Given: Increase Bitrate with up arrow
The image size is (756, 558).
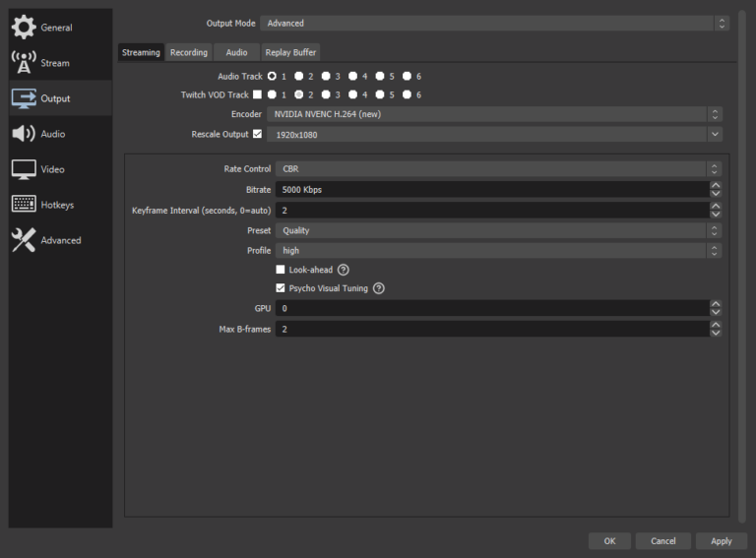Looking at the screenshot, I should 716,186.
